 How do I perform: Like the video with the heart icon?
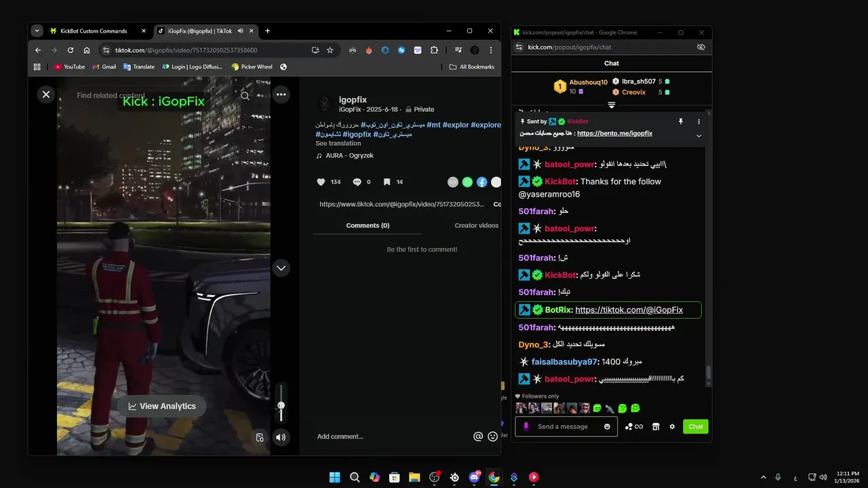point(321,182)
